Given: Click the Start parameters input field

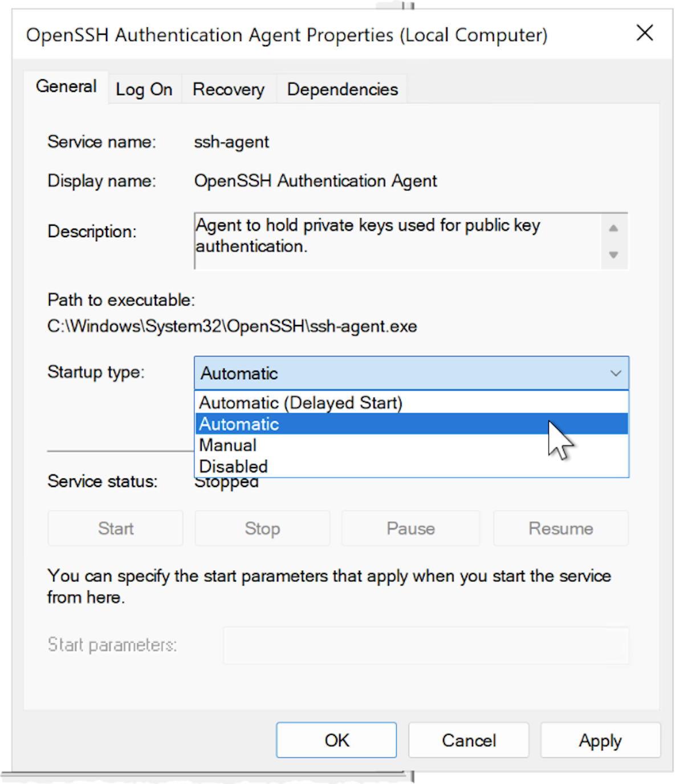Looking at the screenshot, I should point(426,645).
